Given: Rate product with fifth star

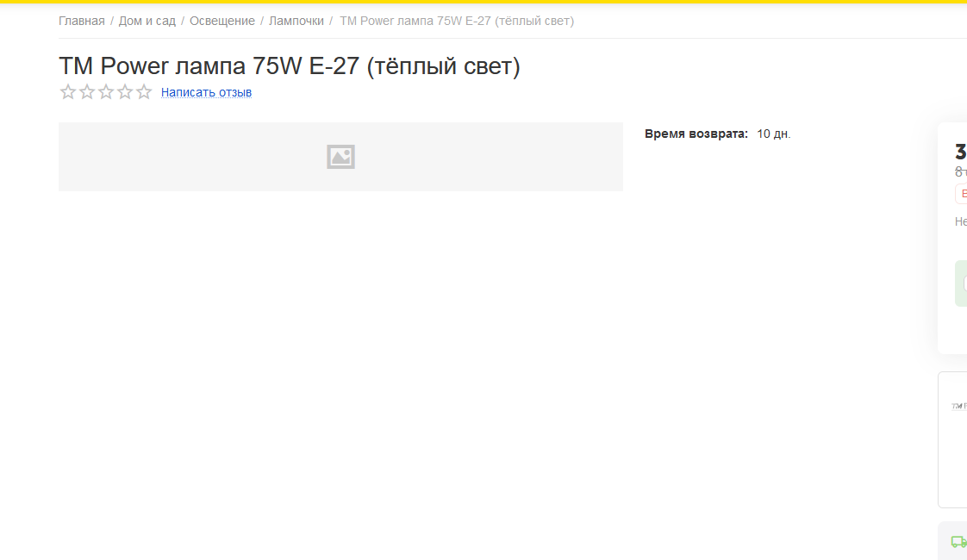Looking at the screenshot, I should point(144,92).
